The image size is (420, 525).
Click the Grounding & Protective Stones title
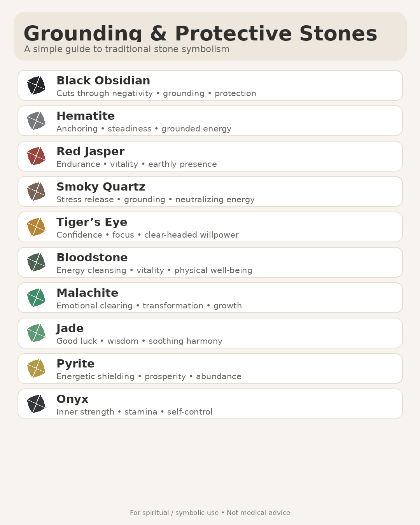click(x=200, y=33)
